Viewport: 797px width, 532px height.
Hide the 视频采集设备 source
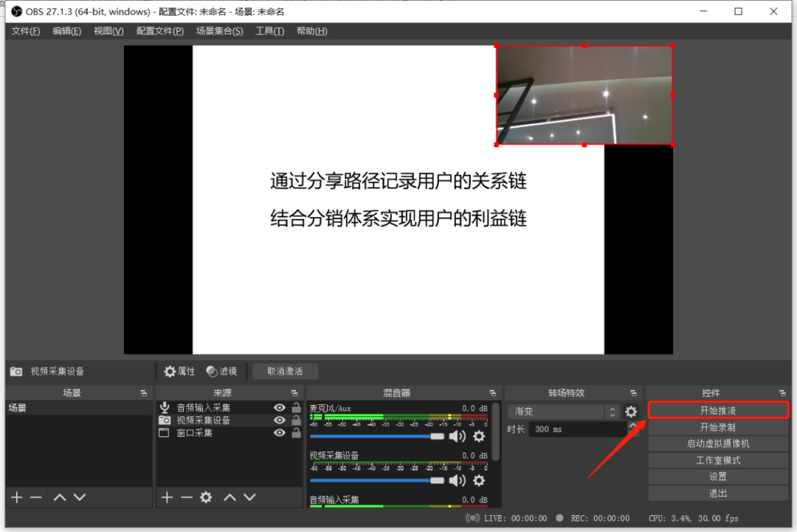click(279, 420)
